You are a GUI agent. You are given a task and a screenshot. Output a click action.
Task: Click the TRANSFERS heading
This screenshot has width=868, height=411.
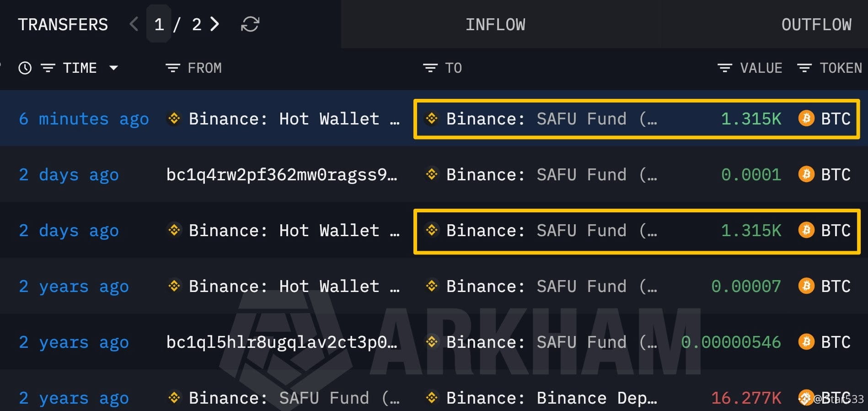[x=63, y=24]
